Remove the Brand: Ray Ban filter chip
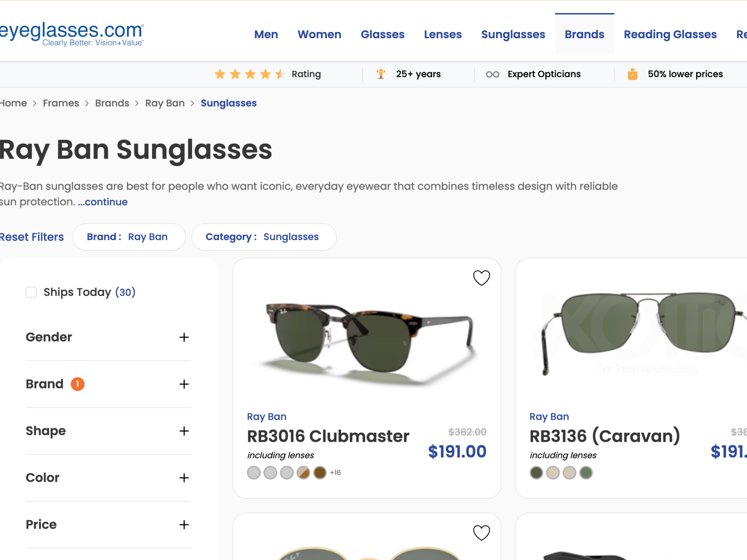This screenshot has width=747, height=560. click(129, 237)
